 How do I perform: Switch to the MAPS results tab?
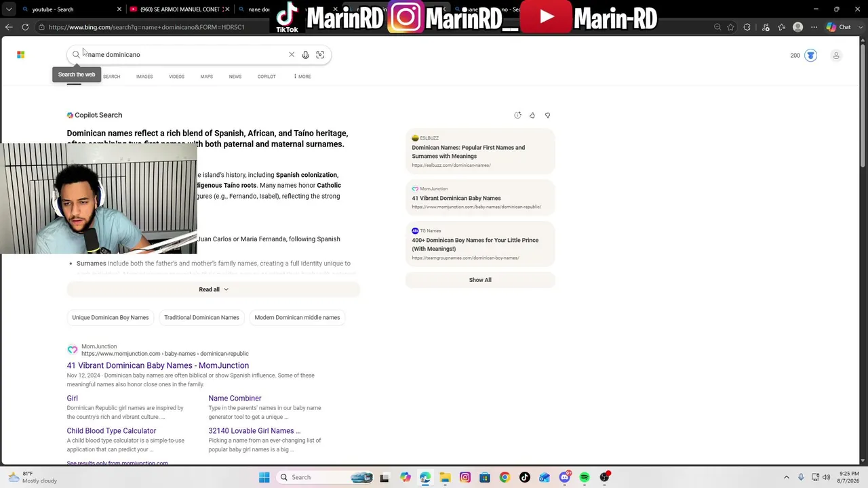[207, 77]
